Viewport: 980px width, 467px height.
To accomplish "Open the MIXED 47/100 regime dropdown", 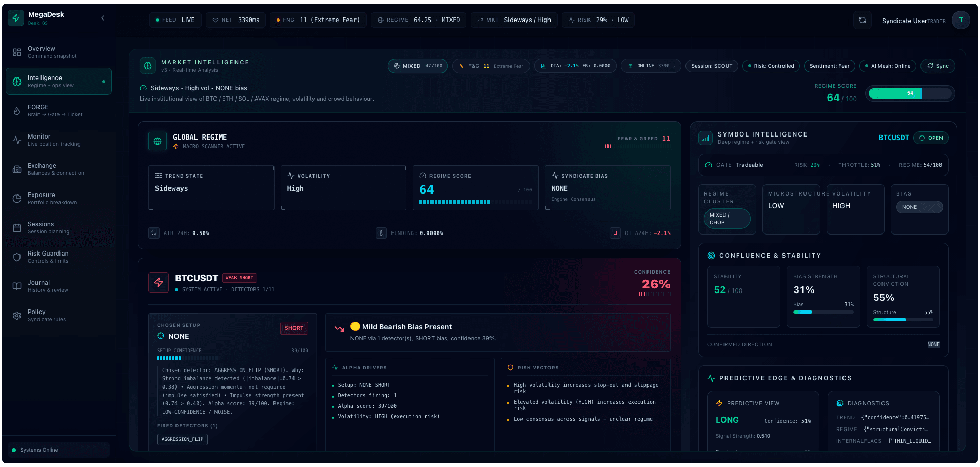I will coord(418,66).
